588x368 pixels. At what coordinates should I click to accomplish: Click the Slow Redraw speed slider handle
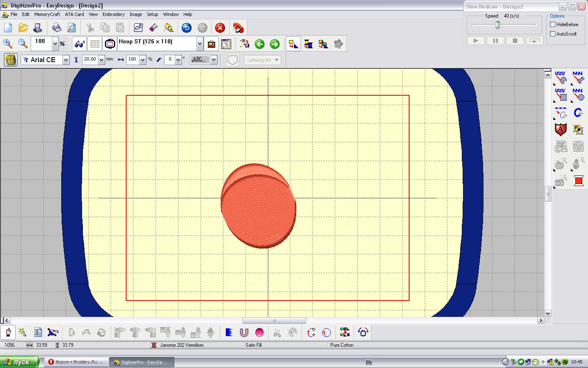point(497,25)
